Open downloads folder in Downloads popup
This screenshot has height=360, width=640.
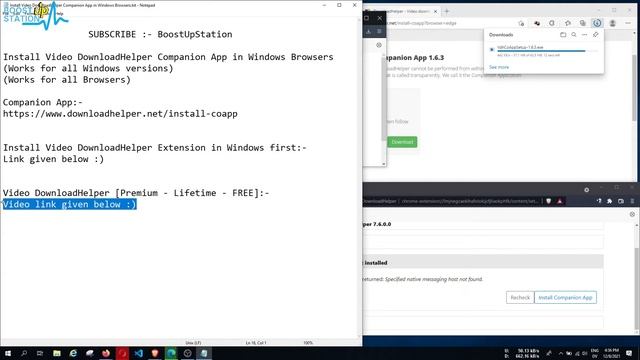coord(563,35)
